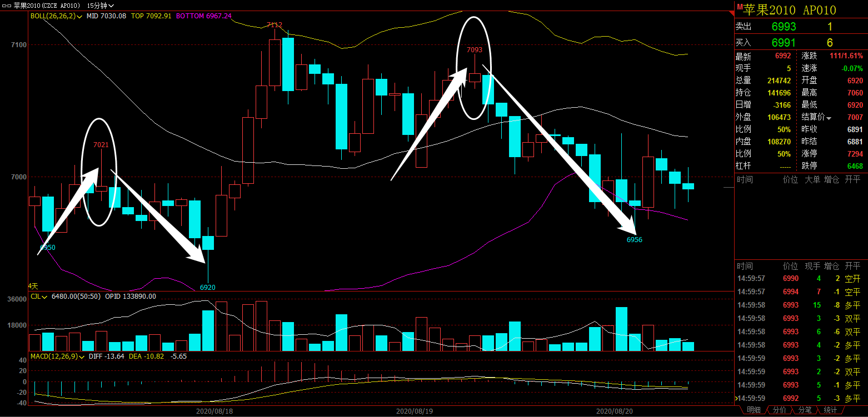Select the trade row priced 6990
This screenshot has height=417, width=868.
[x=801, y=278]
